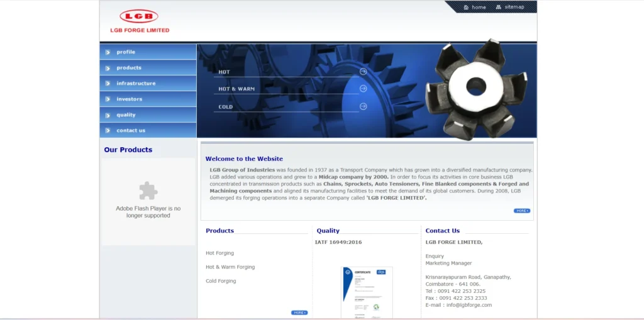Select HOT in the banner
The height and width of the screenshot is (320, 644).
coord(225,72)
